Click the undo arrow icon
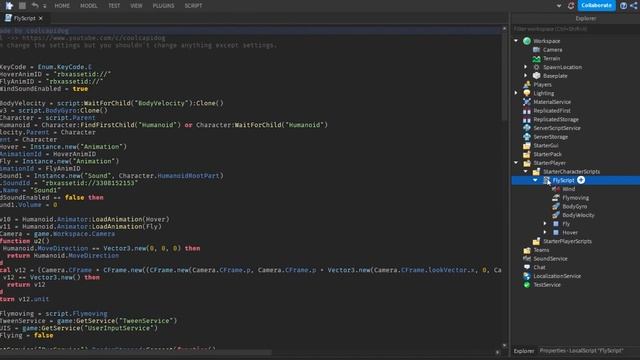The width and height of the screenshot is (640, 360). tap(35, 5)
